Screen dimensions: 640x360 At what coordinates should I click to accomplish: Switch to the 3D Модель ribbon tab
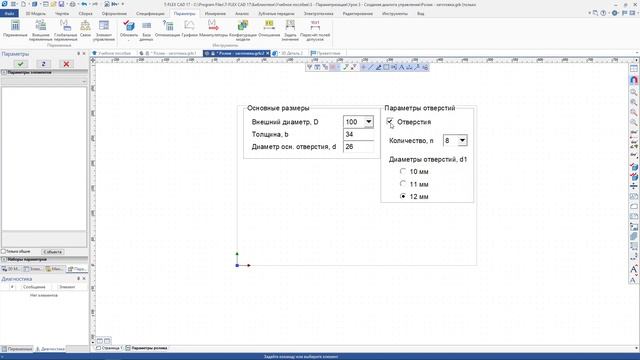click(36, 13)
